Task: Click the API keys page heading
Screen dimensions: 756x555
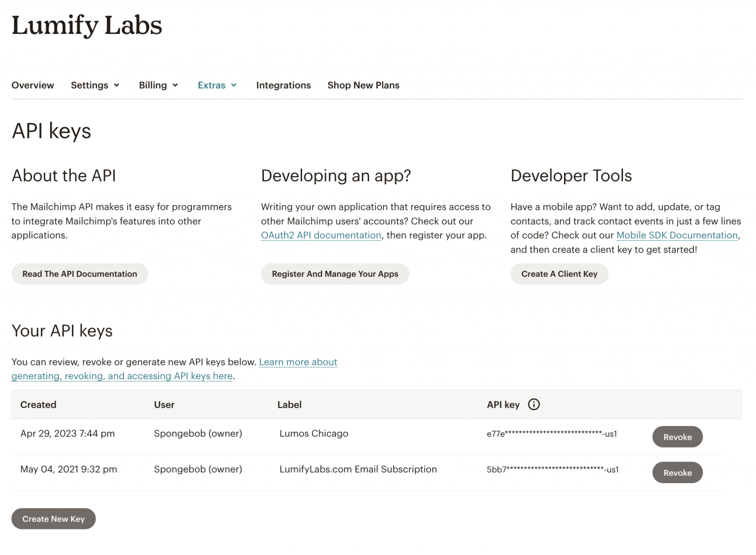Action: pos(51,131)
